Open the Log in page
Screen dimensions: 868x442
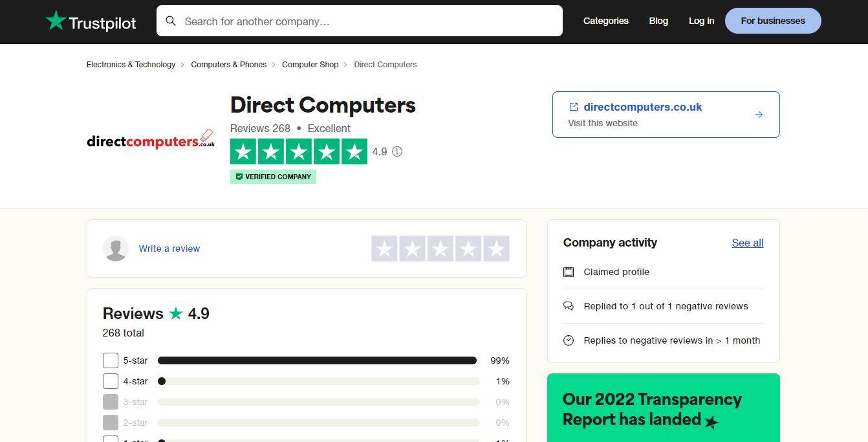coord(701,21)
